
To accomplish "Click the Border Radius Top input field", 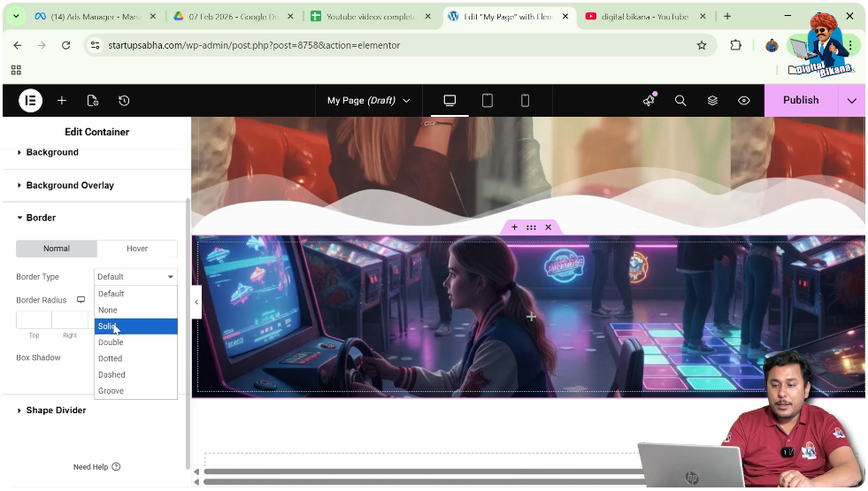I will 34,320.
